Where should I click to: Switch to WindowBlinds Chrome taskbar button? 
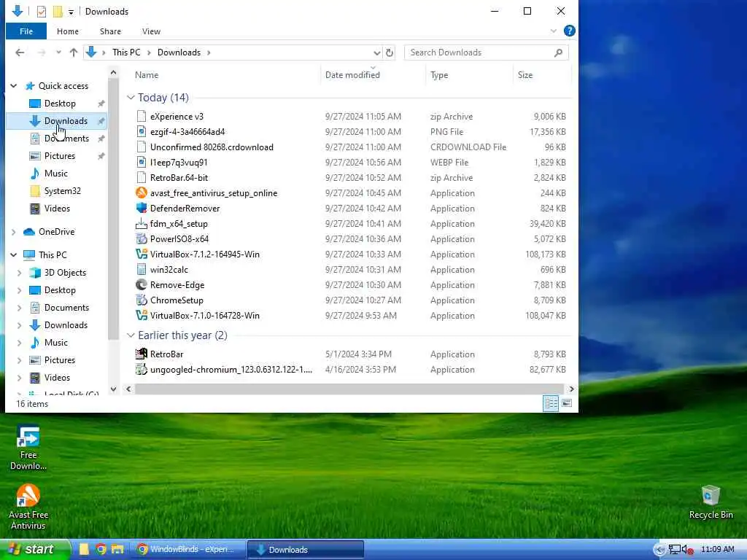point(188,550)
